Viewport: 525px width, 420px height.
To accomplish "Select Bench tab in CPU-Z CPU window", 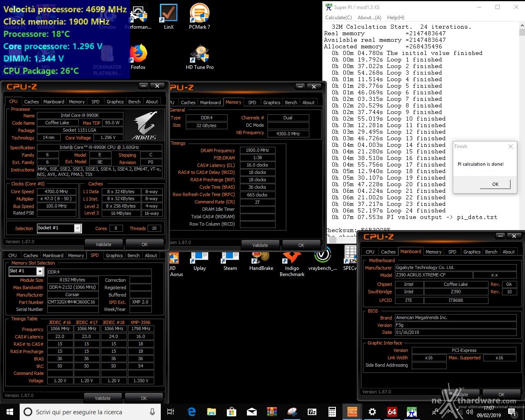I will [x=134, y=102].
